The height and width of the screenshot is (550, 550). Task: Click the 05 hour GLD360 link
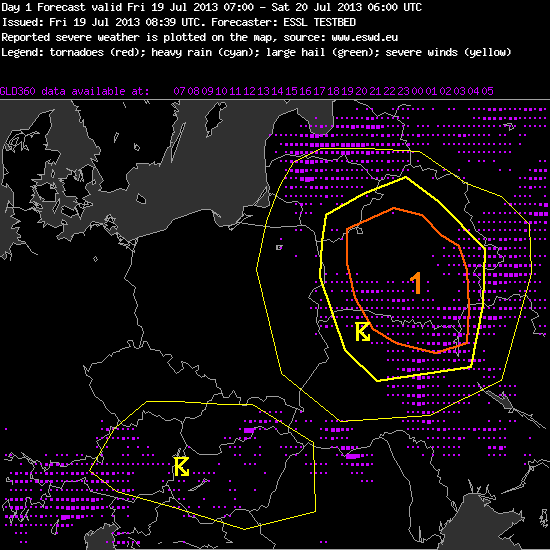(488, 92)
